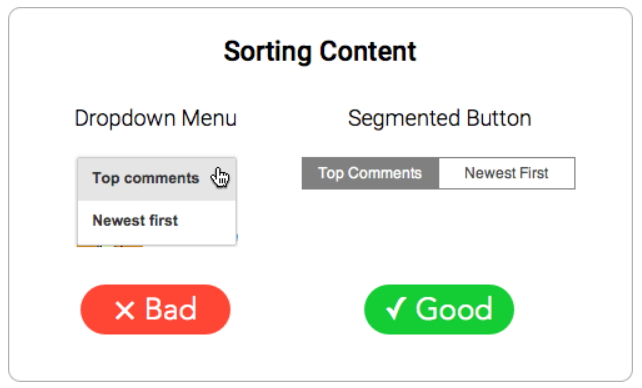This screenshot has height=388, width=642.
Task: Click the orange bar beneath the dropdown list
Action: [110, 246]
